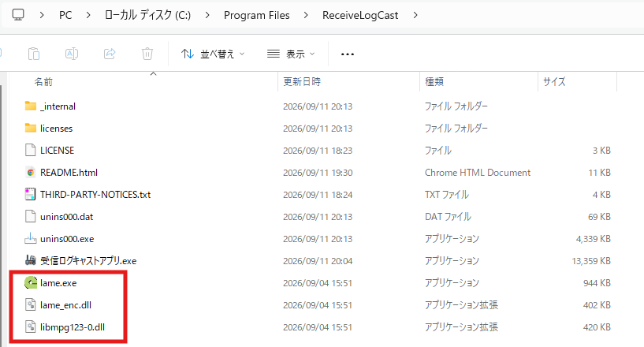The height and width of the screenshot is (347, 644).
Task: Expand chevron after PC breadcrumb
Action: coord(88,15)
